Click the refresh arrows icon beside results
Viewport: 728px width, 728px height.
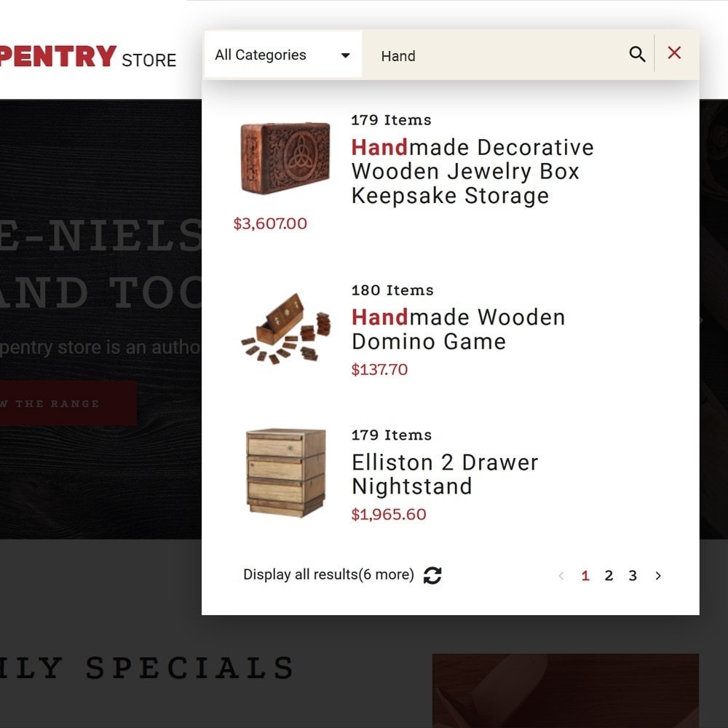click(x=432, y=575)
